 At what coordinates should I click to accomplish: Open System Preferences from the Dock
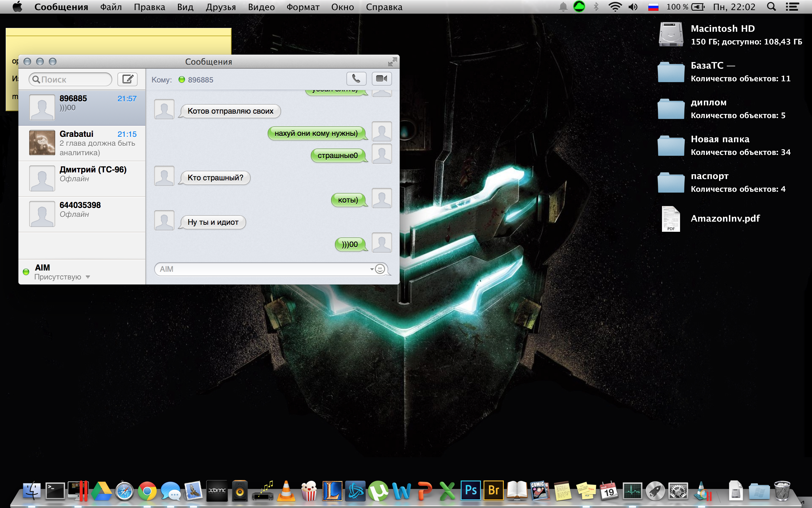click(x=678, y=491)
